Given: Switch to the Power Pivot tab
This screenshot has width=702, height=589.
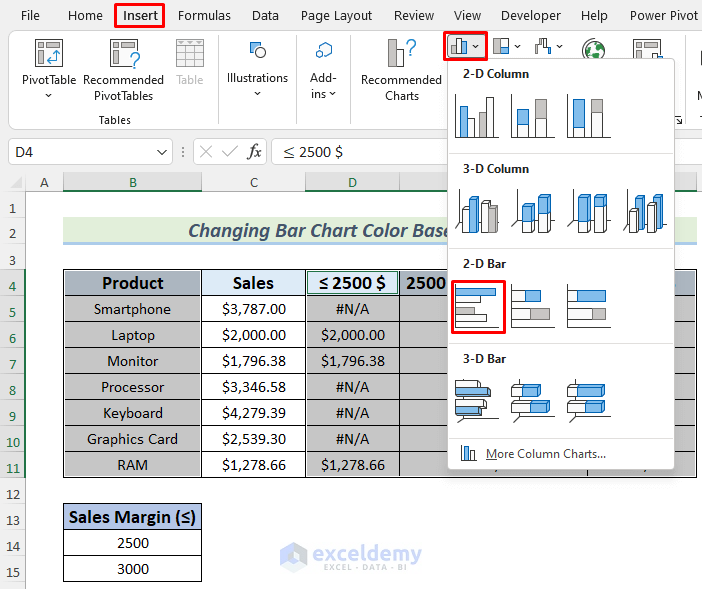Looking at the screenshot, I should (663, 16).
